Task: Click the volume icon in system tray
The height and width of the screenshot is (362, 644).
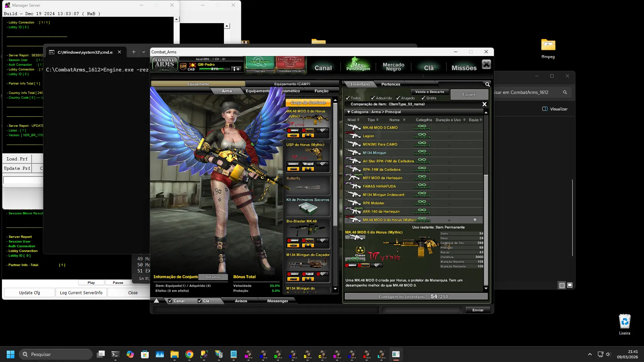Action: pos(608,354)
